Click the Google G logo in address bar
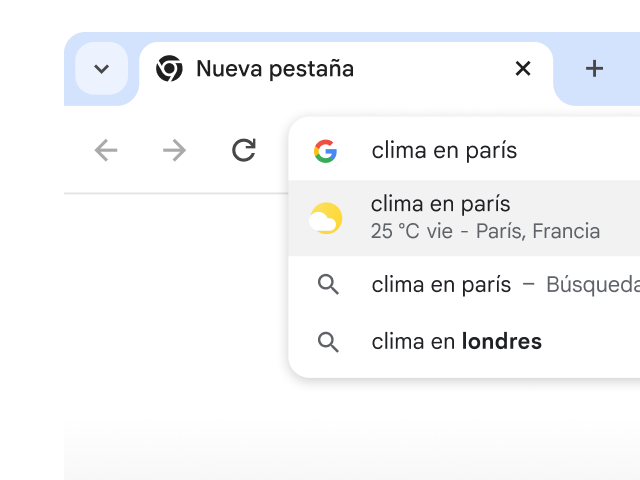The width and height of the screenshot is (640, 480). pyautogui.click(x=325, y=151)
